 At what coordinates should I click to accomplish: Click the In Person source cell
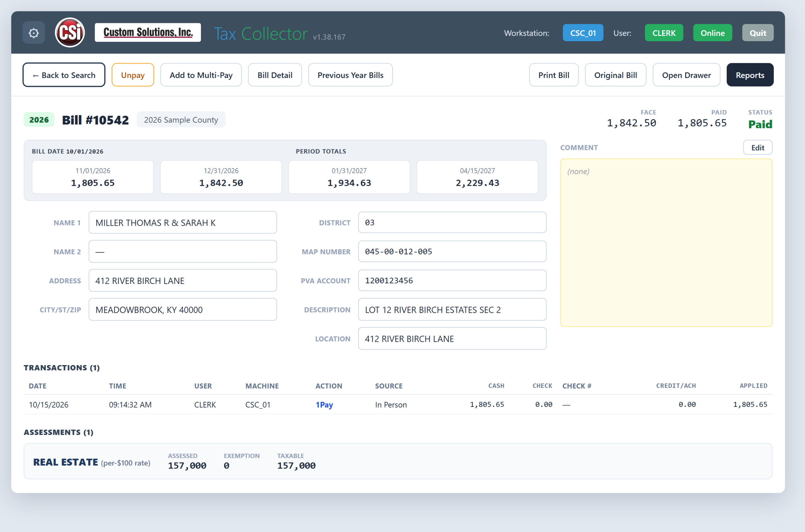click(x=391, y=405)
